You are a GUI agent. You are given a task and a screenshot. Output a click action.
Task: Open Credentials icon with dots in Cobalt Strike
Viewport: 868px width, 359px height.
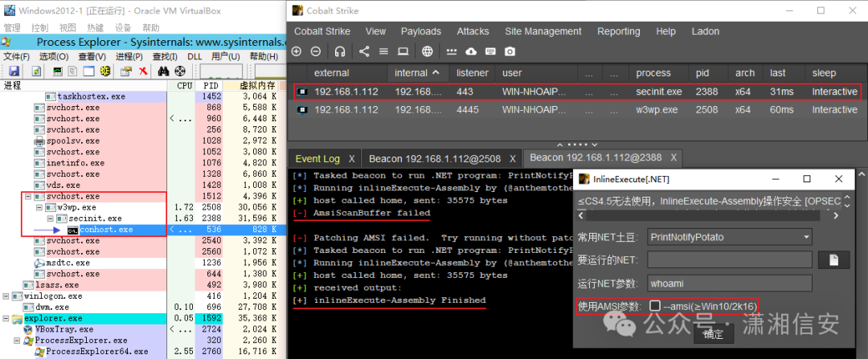(x=452, y=51)
